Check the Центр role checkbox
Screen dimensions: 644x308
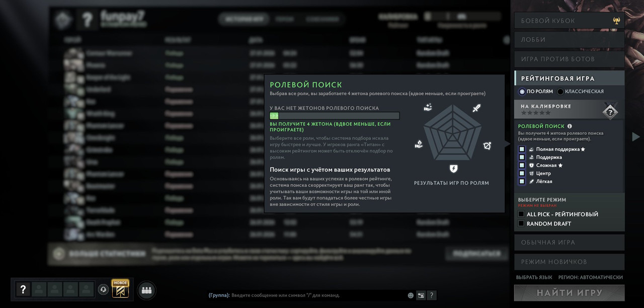pyautogui.click(x=522, y=174)
